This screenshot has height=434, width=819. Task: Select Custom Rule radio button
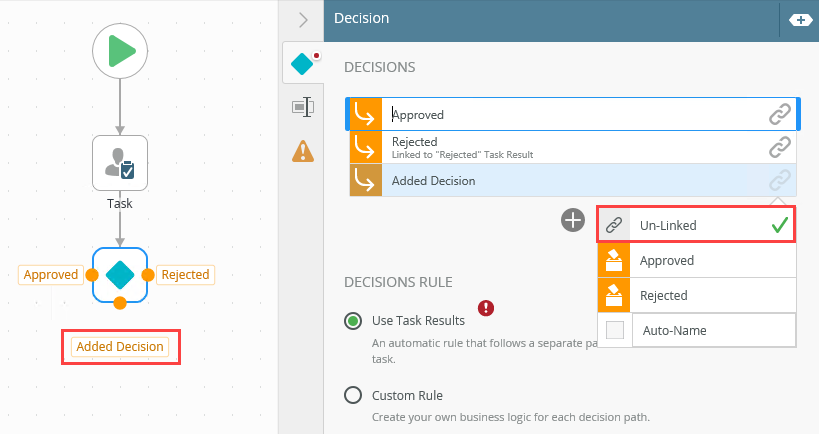coord(352,395)
